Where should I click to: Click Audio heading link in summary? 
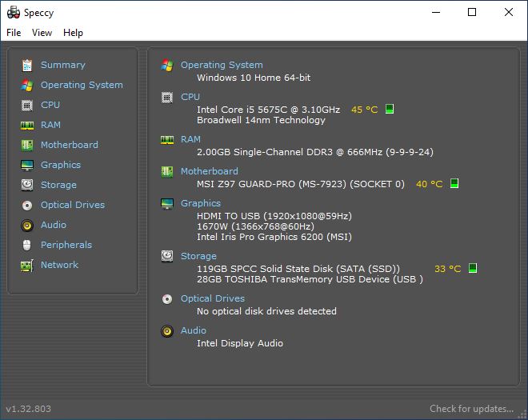tap(194, 330)
